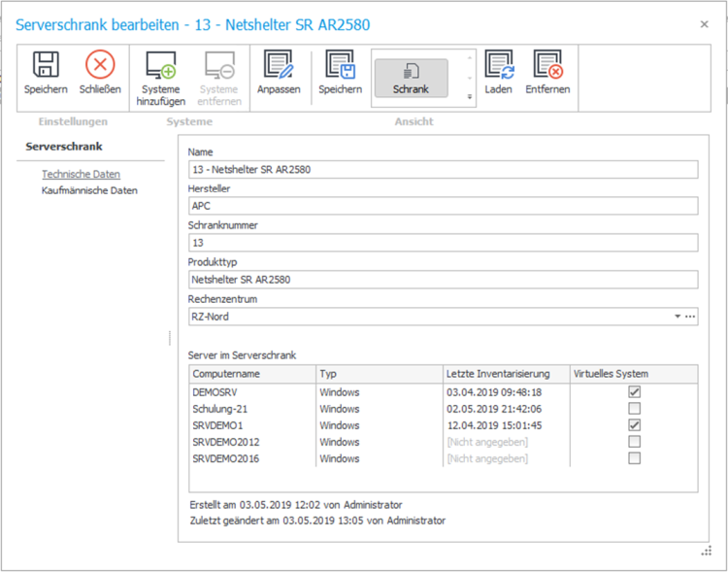Select the SRVDEMO1 row in server table
Screen dimensions: 728x572
(x=252, y=425)
